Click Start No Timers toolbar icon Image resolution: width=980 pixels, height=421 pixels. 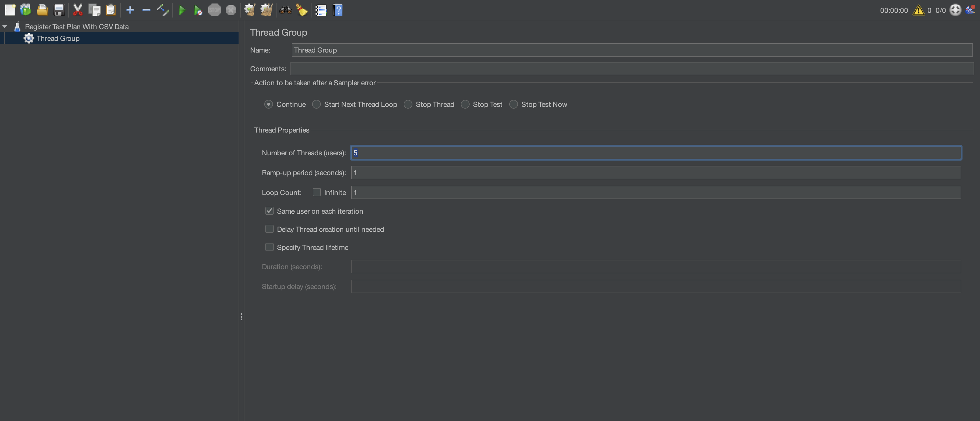tap(198, 10)
